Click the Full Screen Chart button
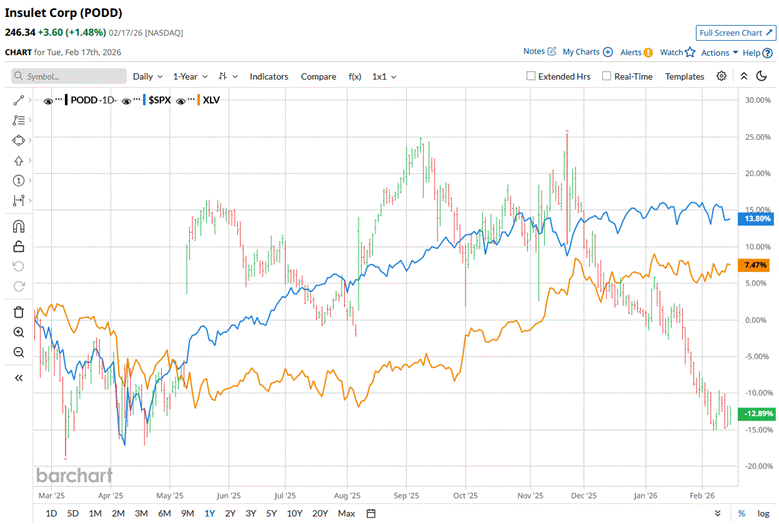Viewport: 779px width, 524px height. 734,33
